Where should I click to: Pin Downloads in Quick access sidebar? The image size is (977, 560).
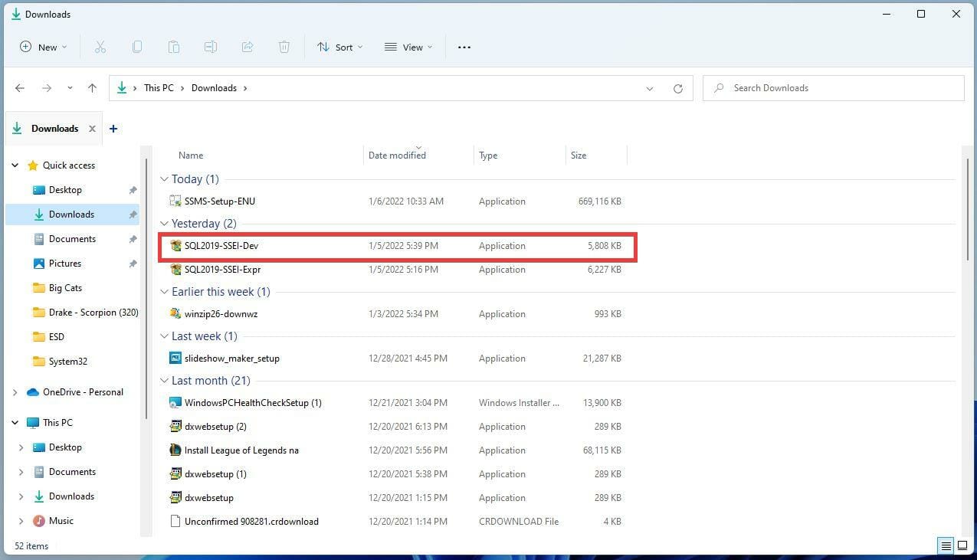coord(132,214)
